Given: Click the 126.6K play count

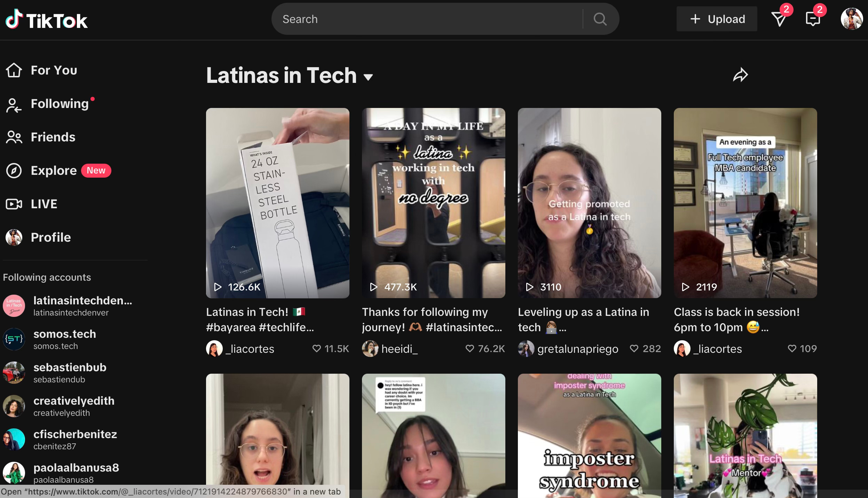Looking at the screenshot, I should (244, 287).
